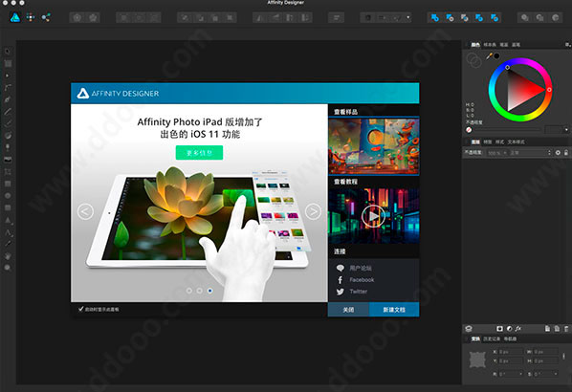Click the boolean Xor operation icon
Screen dimensions: 572x392
pos(479,17)
